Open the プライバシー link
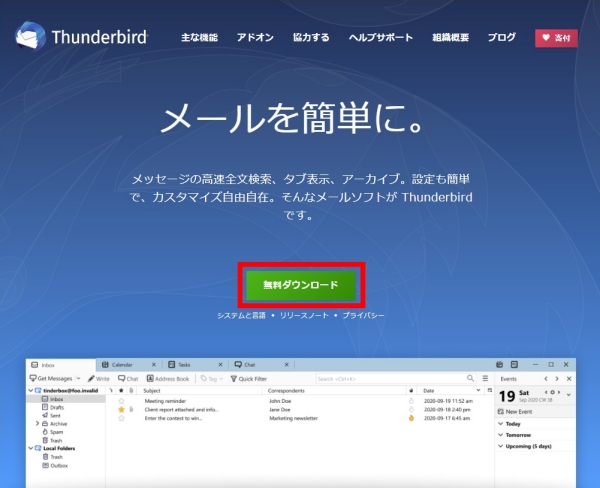The image size is (600, 488). (x=363, y=315)
